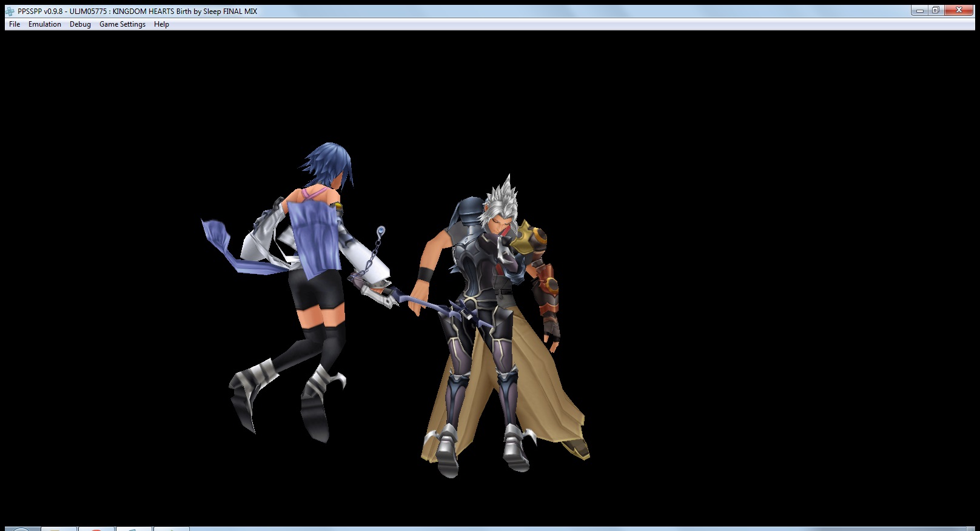Minimize the PPSSPP window
Viewport: 980px width, 531px height.
pos(920,10)
